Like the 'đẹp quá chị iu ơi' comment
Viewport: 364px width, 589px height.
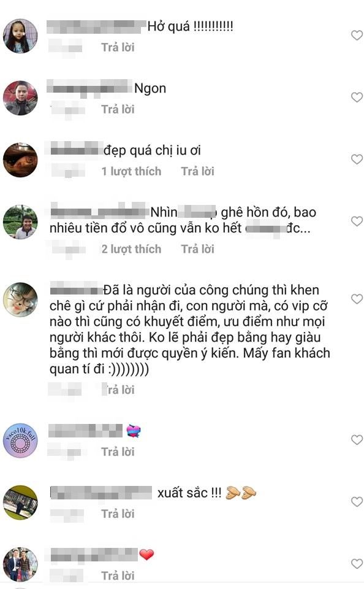pyautogui.click(x=357, y=160)
